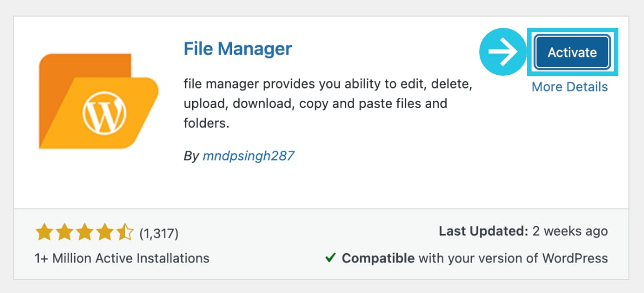Select the Last Updated: 2 weeks ago text
This screenshot has height=293, width=644.
[x=523, y=231]
